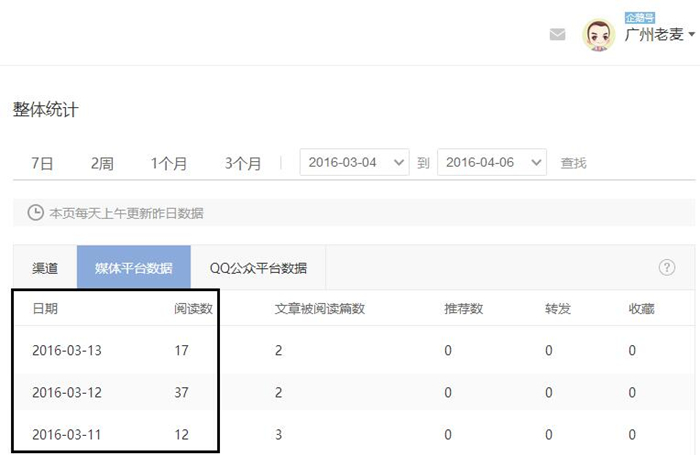Screen dimensions: 700x455
Task: Pick the 3个月 time range
Action: coord(243,163)
